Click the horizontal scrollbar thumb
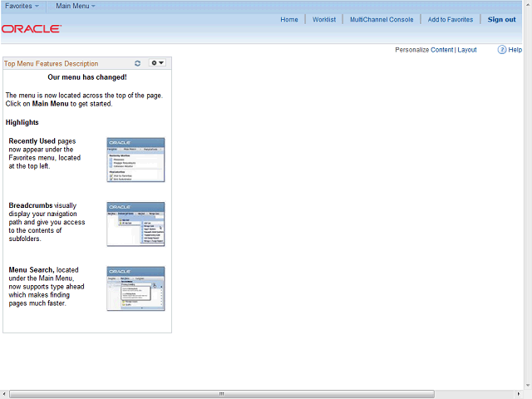The image size is (532, 399). [x=222, y=394]
